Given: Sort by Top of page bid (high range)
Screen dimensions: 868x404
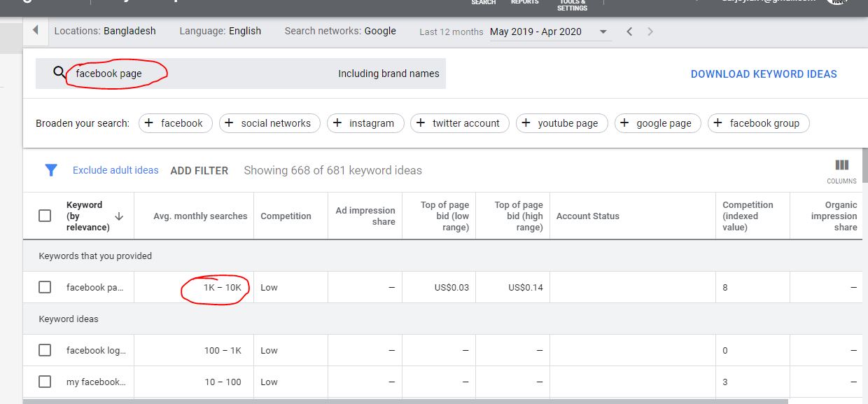Looking at the screenshot, I should point(519,216).
